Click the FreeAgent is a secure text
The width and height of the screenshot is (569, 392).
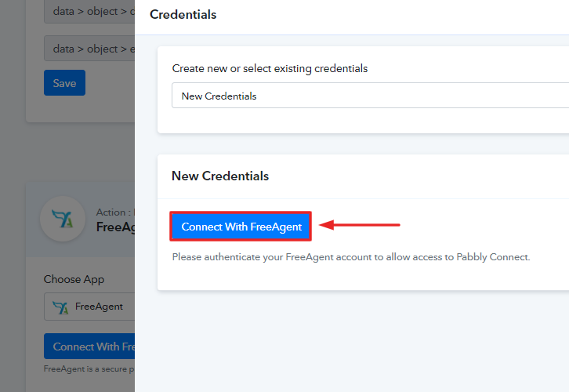pyautogui.click(x=89, y=368)
